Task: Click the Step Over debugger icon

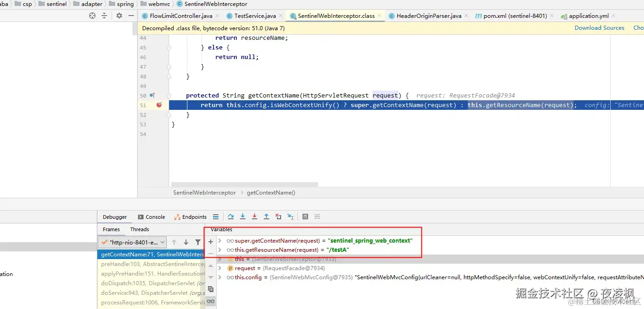Action: (x=231, y=217)
